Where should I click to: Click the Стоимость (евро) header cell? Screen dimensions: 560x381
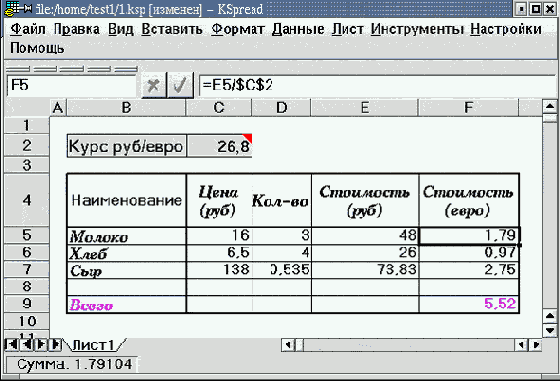click(469, 200)
